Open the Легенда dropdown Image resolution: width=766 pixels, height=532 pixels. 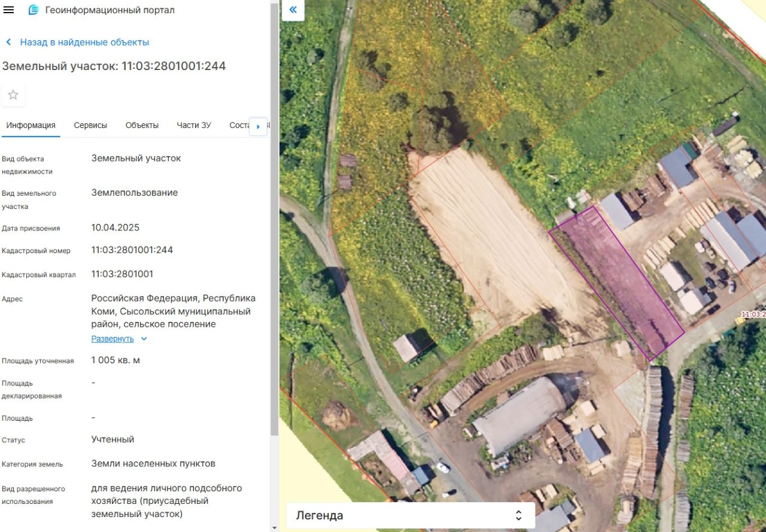click(411, 515)
